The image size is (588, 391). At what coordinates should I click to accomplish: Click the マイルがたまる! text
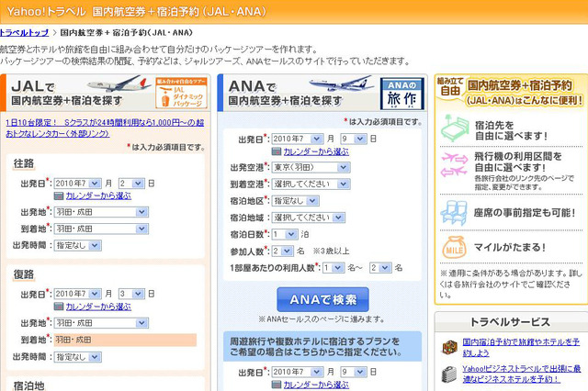(x=510, y=248)
